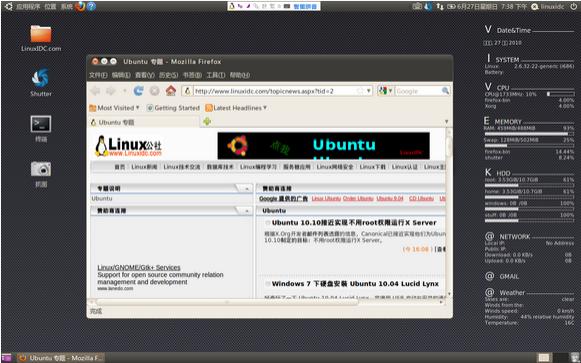Open the linuxidc user menu in the top panel
This screenshot has height=363, width=581.
point(548,6)
